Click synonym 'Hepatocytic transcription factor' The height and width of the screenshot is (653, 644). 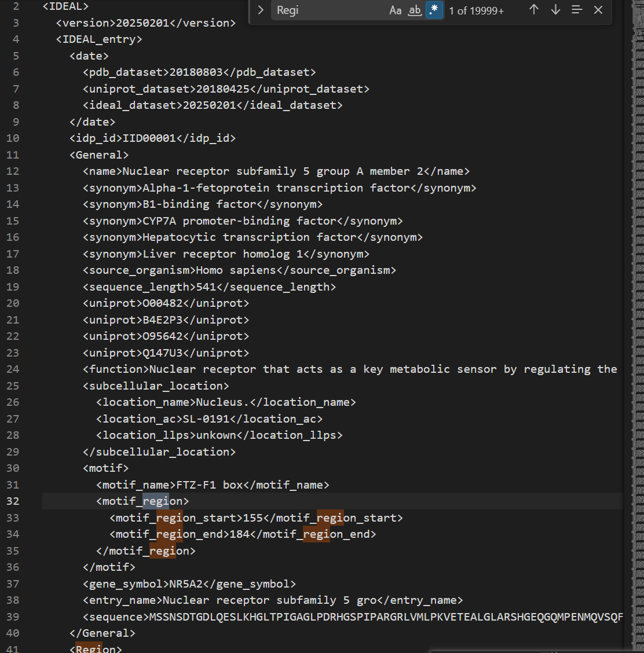coord(249,237)
